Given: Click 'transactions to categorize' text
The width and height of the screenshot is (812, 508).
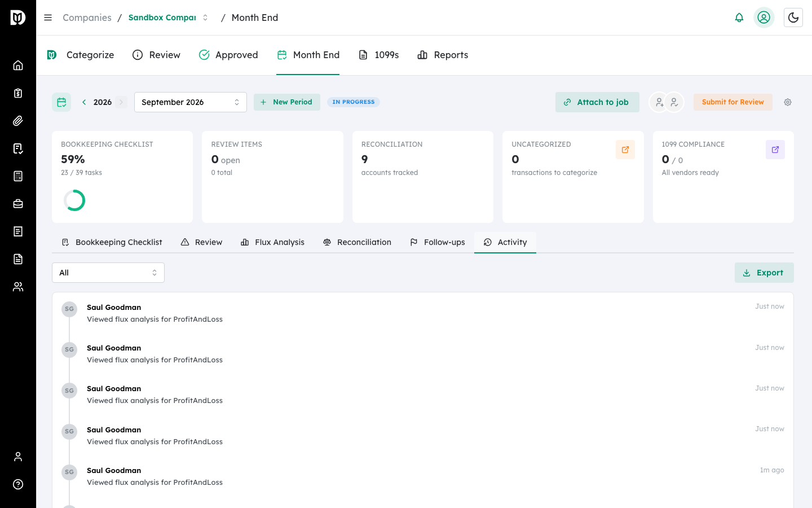Looking at the screenshot, I should click(554, 173).
